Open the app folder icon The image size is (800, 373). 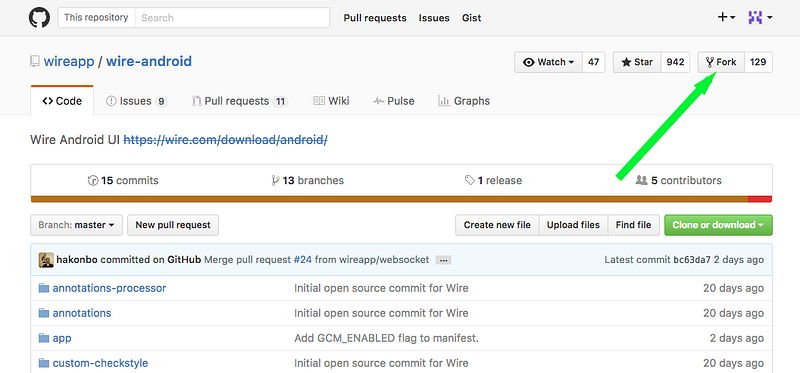pos(44,338)
